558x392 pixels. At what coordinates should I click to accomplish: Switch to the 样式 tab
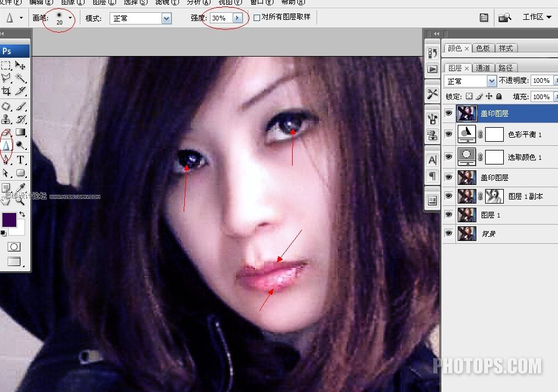tap(506, 48)
